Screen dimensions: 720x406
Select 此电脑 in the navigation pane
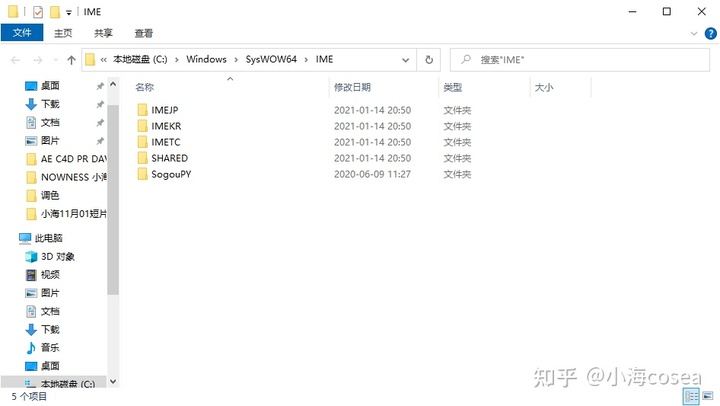[x=40, y=238]
